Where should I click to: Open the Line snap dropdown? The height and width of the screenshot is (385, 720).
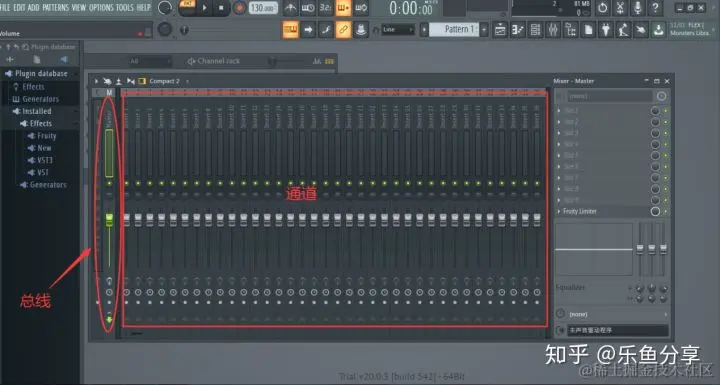[x=398, y=30]
